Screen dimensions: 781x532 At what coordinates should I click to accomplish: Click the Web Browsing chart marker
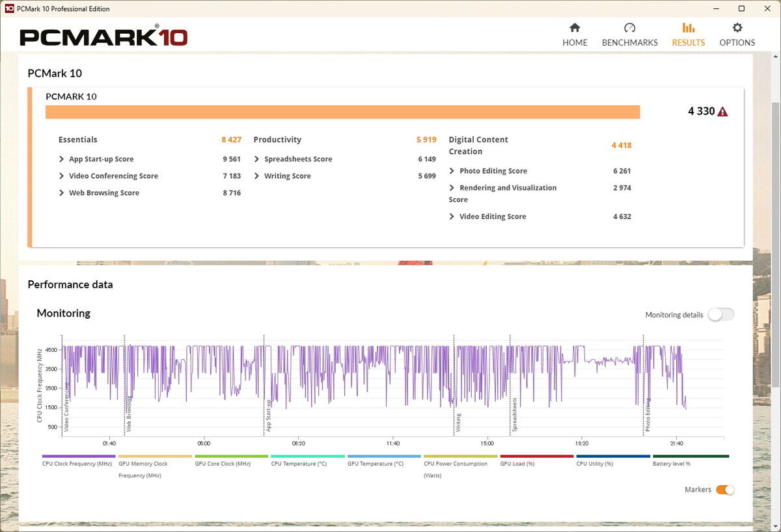[x=129, y=415]
